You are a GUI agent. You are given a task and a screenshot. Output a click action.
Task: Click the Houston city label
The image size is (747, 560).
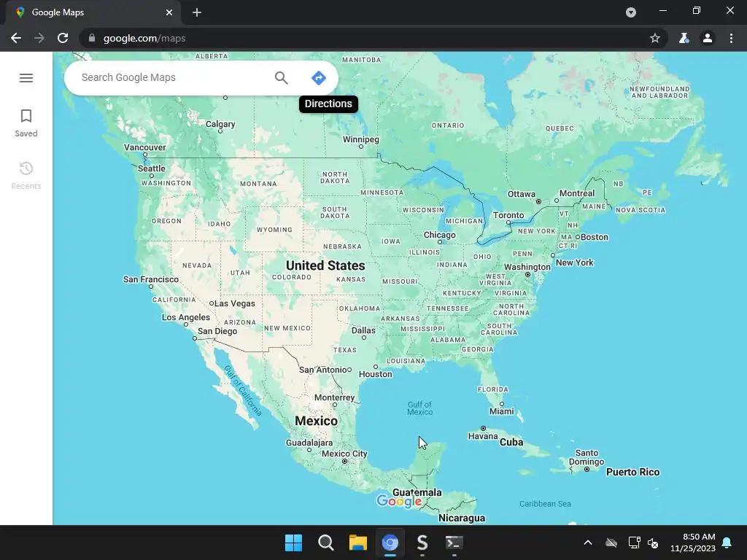376,374
